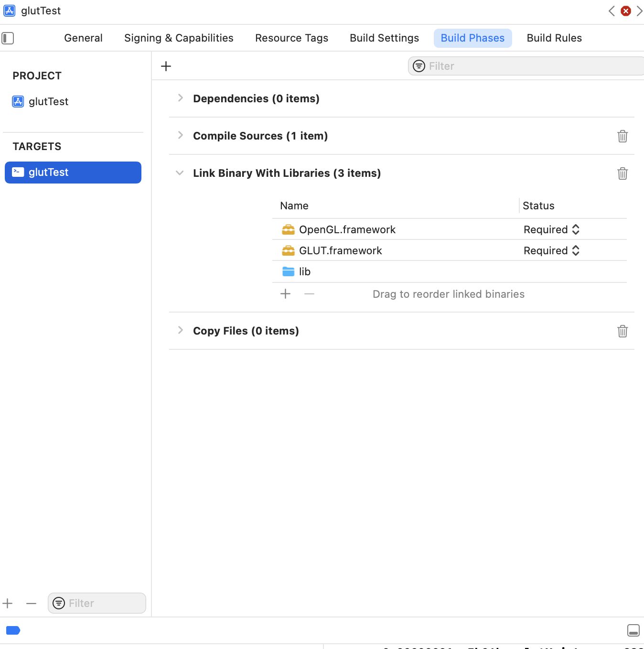This screenshot has width=644, height=649.
Task: Change GLUT.framework Required status
Action: click(552, 250)
